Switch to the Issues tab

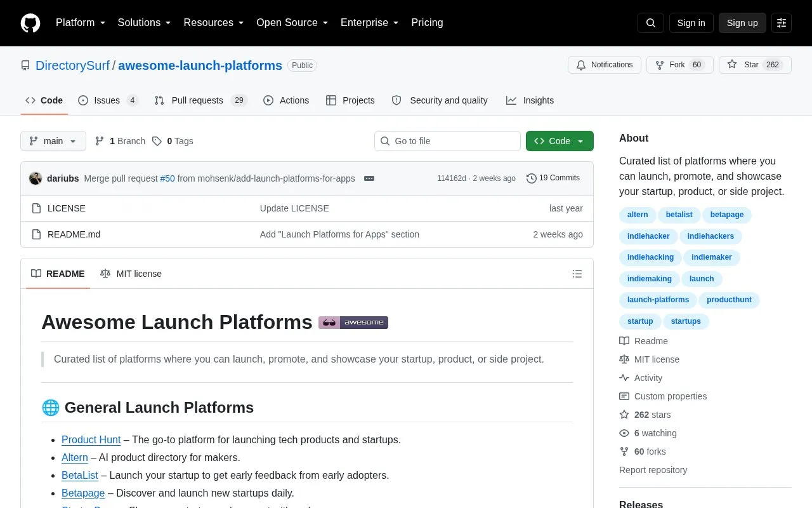(108, 100)
